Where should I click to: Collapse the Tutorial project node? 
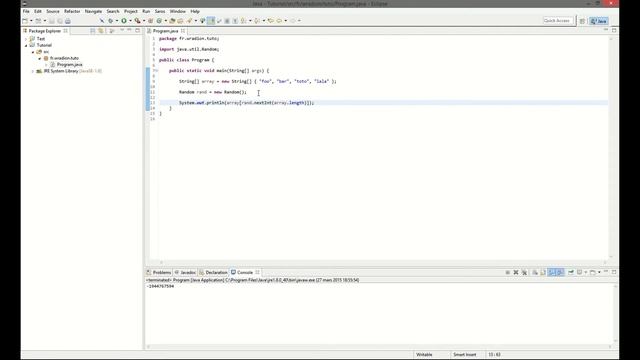[x=26, y=45]
